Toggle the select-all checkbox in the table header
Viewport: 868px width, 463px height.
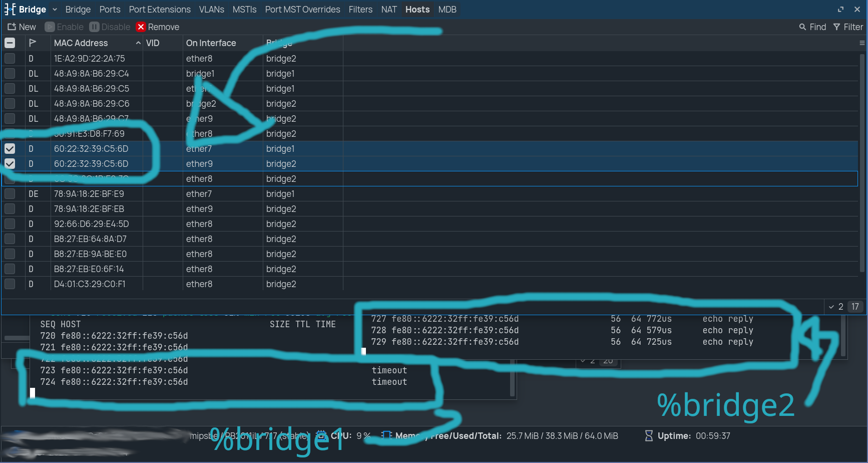click(x=10, y=43)
